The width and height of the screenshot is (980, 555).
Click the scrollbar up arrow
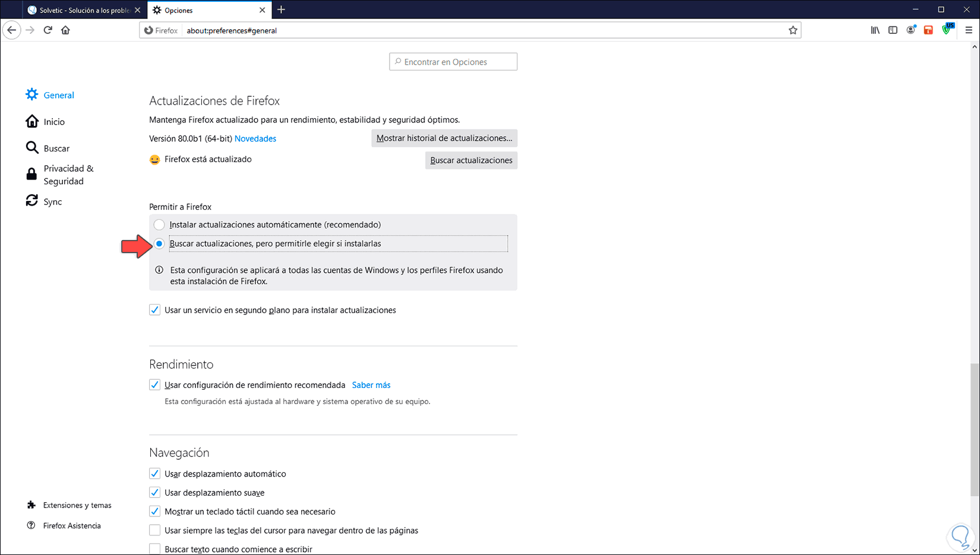click(974, 46)
